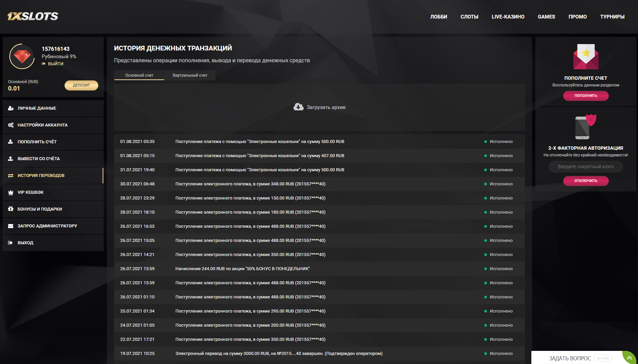Open the СЛОТЫ menu item

pos(469,17)
